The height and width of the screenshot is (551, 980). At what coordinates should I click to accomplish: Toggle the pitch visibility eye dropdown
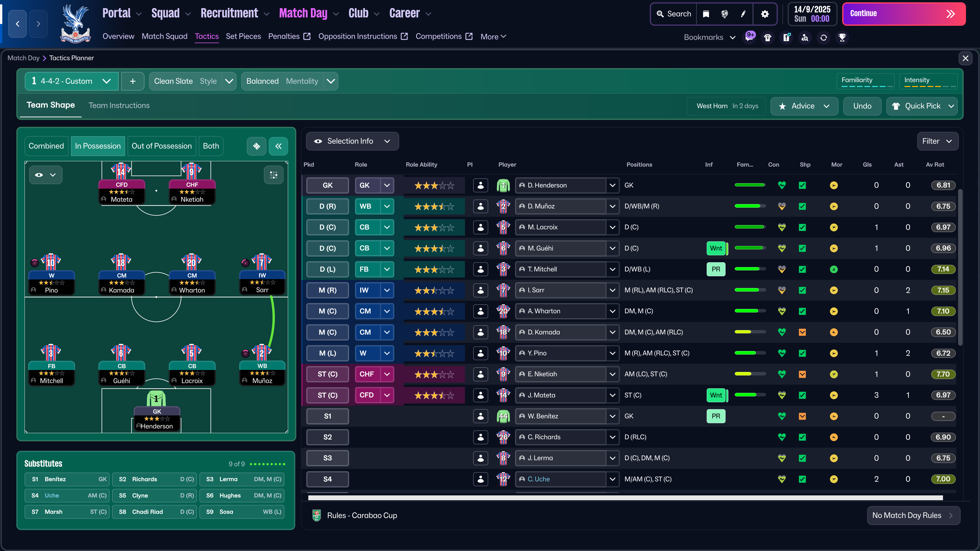[45, 175]
